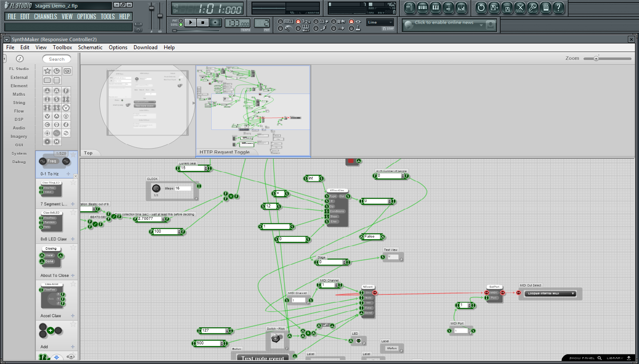Viewport: 639px width, 364px height.
Task: Click the toolbox Search field
Action: [x=57, y=59]
